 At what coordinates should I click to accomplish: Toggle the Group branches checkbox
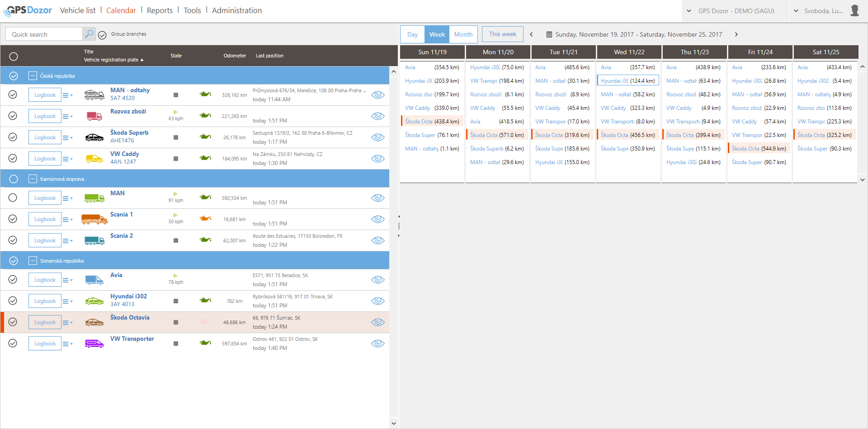103,35
